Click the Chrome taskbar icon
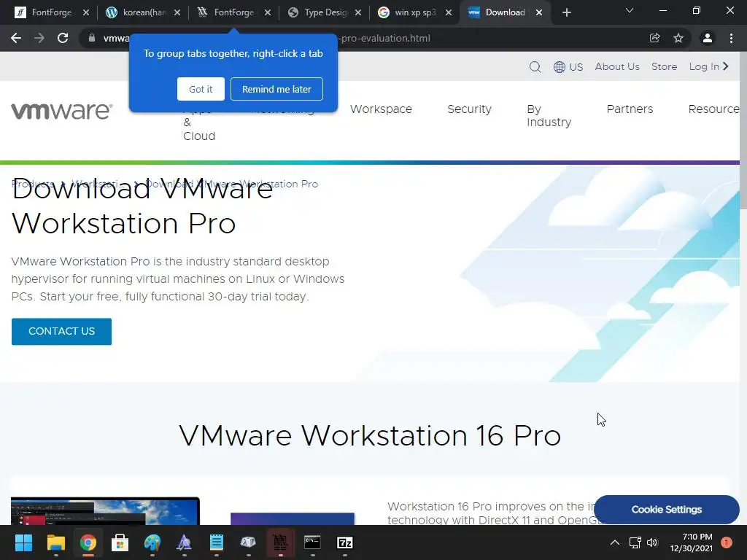 pyautogui.click(x=88, y=542)
